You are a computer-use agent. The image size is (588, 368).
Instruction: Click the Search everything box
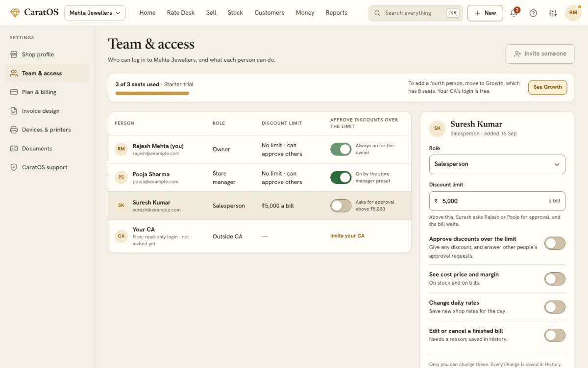point(416,13)
